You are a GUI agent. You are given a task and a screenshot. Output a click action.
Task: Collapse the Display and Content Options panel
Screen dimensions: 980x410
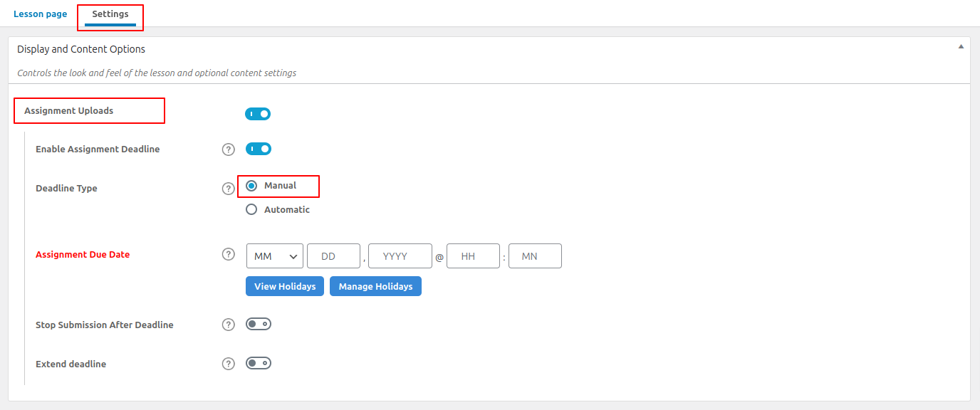(961, 47)
